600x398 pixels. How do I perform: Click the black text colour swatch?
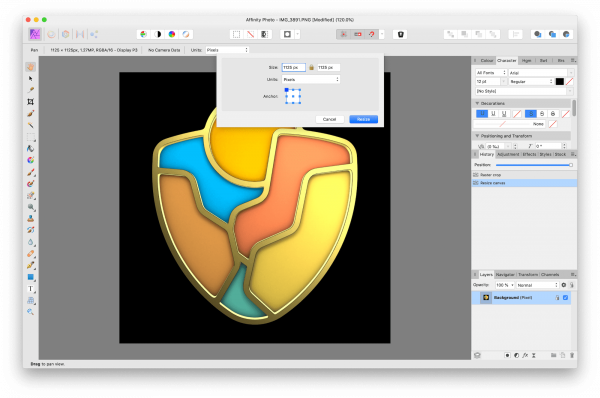[559, 82]
